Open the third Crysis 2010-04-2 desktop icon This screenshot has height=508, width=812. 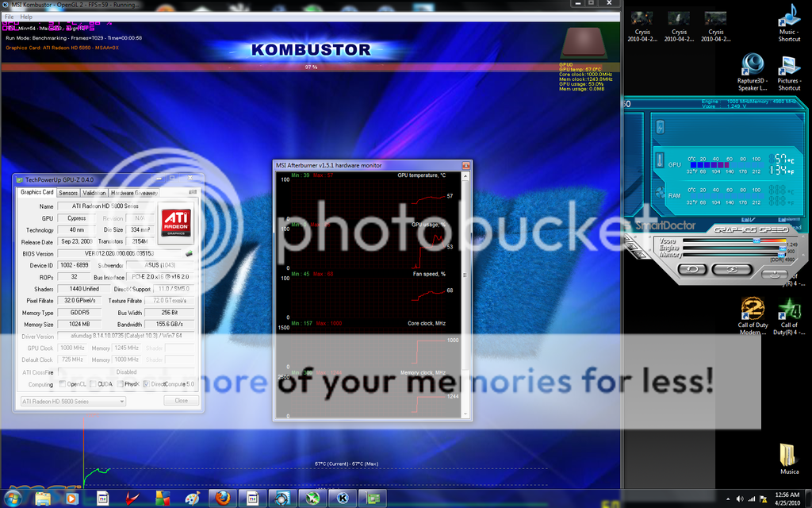coord(716,26)
